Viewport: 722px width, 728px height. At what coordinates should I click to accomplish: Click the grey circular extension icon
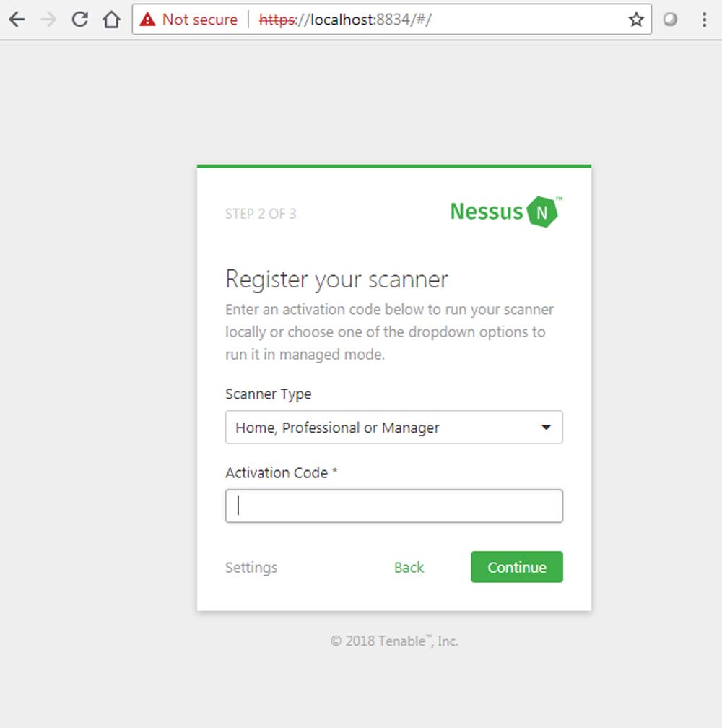(x=670, y=19)
